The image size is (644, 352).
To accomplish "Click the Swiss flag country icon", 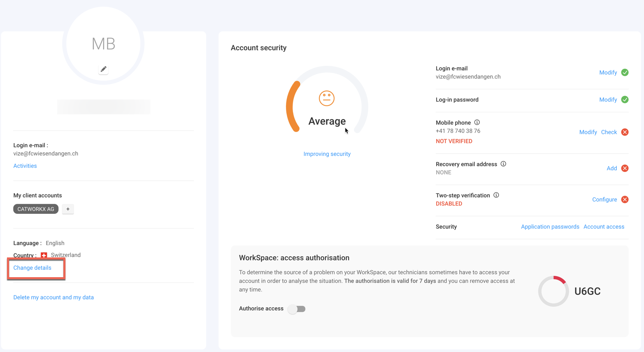I will click(x=44, y=255).
